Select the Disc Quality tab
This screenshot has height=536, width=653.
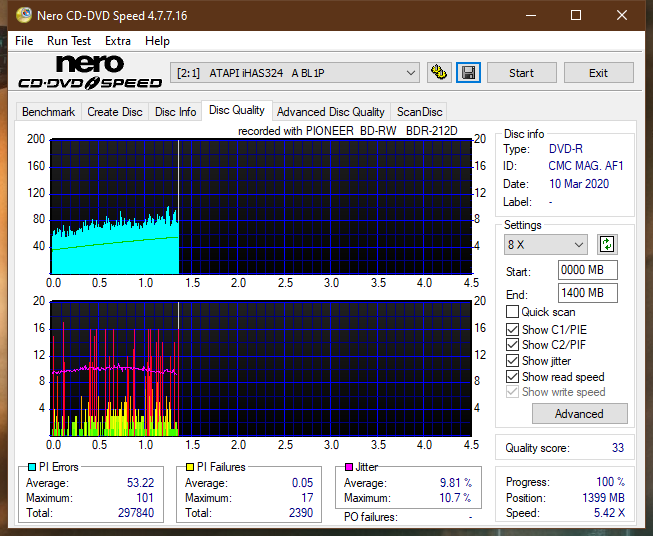(237, 110)
